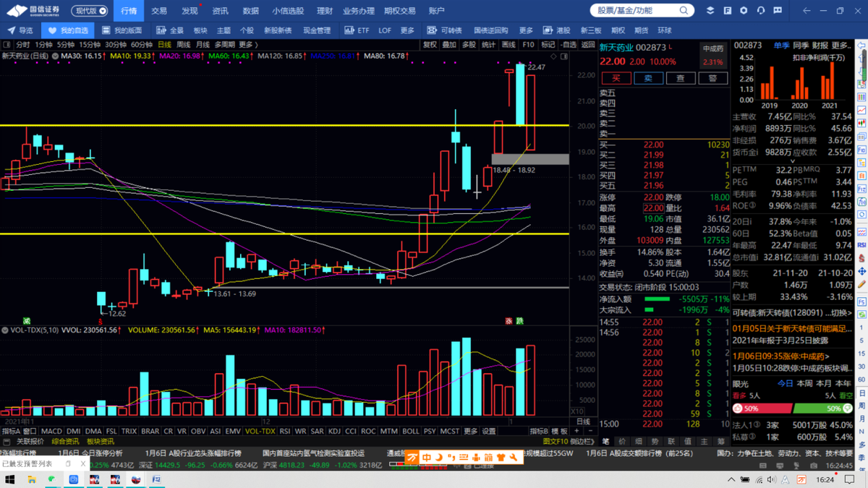Go back with the left arrow icon
868x488 pixels.
pyautogui.click(x=806, y=11)
